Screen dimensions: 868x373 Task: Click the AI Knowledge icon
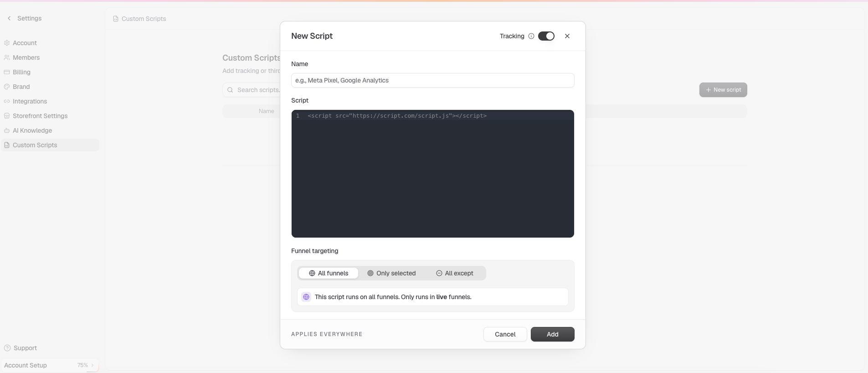point(7,130)
